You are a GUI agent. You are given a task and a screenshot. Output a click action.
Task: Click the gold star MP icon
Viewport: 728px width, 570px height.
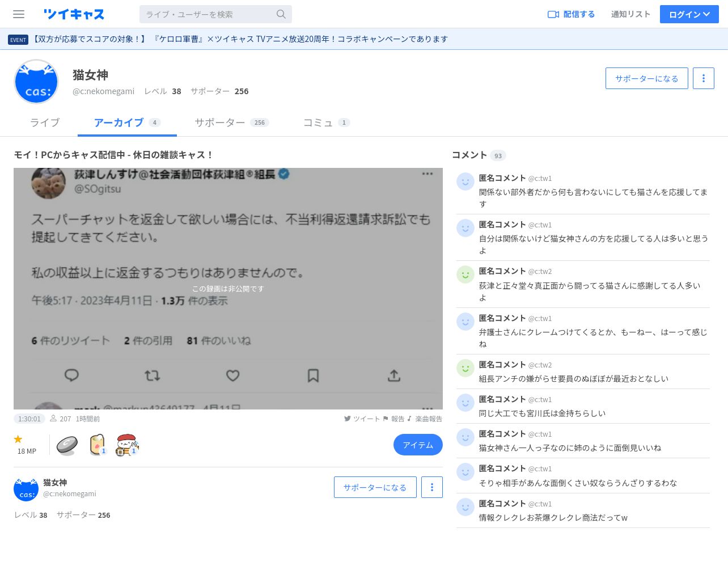pyautogui.click(x=18, y=439)
